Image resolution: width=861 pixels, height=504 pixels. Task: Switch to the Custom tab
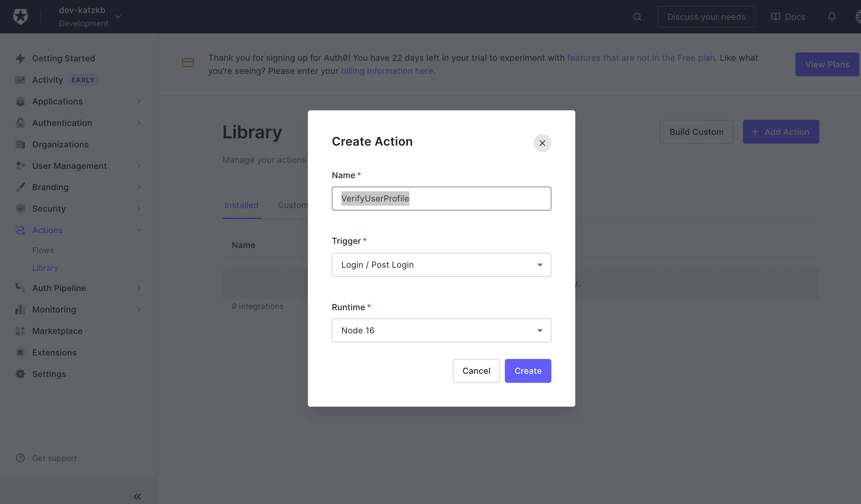click(x=293, y=205)
